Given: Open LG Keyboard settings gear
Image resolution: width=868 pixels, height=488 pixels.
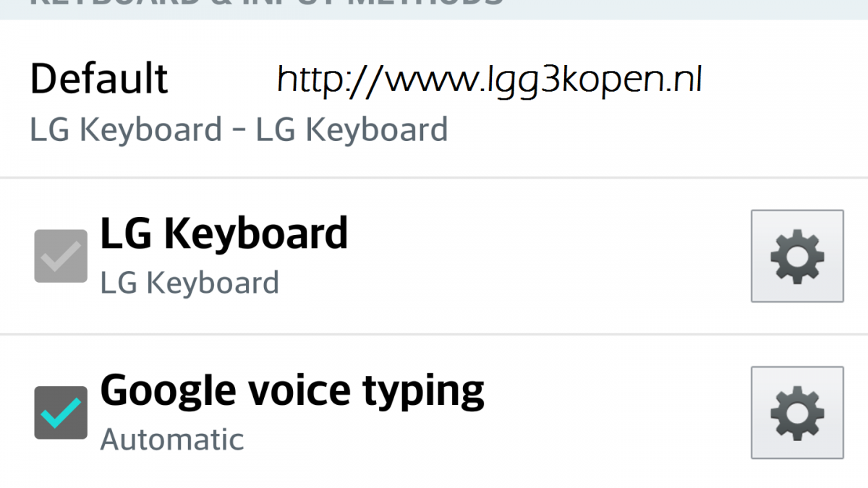Looking at the screenshot, I should pyautogui.click(x=797, y=256).
